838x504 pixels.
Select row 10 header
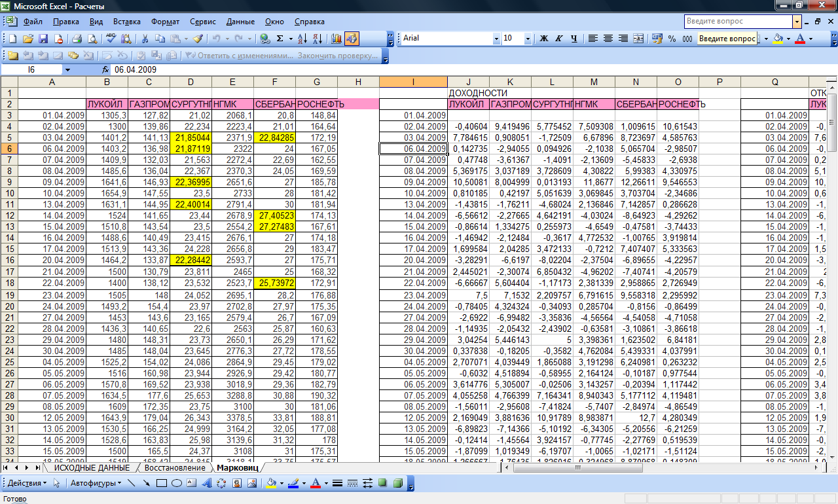(9, 193)
